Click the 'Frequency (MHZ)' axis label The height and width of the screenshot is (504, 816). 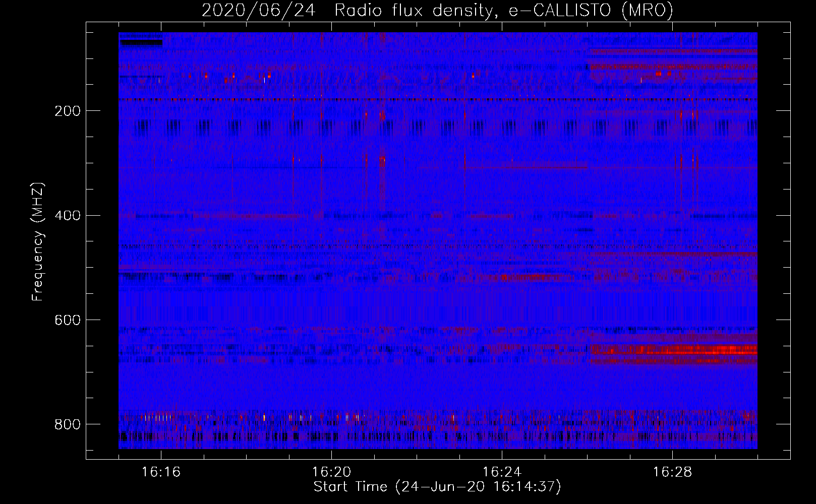38,242
